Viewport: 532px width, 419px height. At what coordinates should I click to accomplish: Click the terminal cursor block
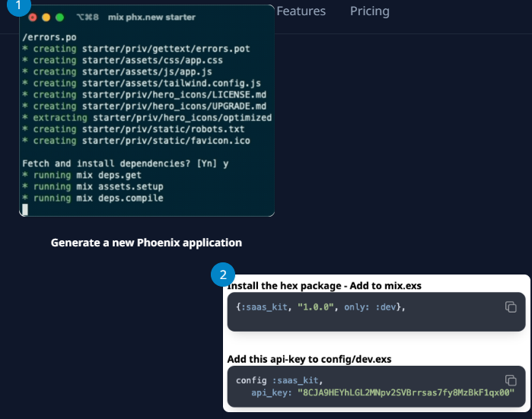click(x=25, y=209)
